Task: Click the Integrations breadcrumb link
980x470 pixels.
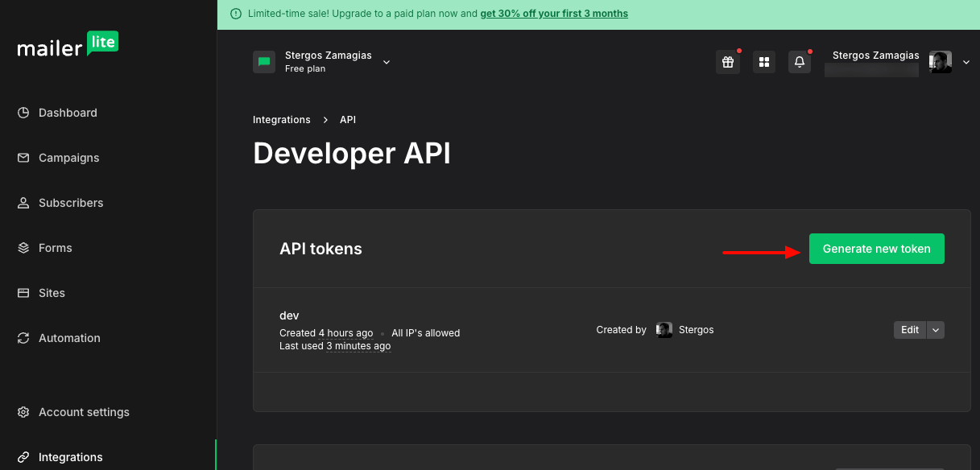Action: pos(282,120)
